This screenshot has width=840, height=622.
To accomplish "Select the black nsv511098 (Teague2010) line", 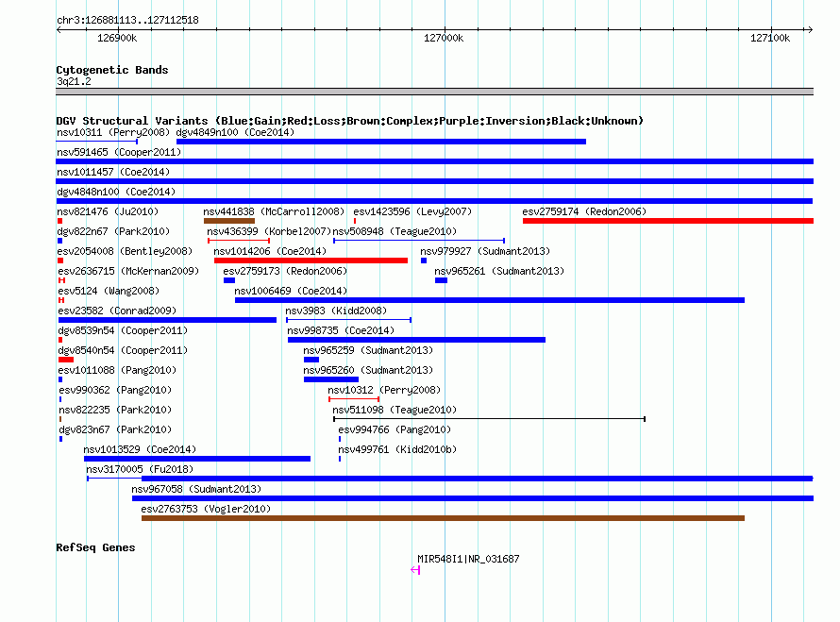I will point(489,419).
